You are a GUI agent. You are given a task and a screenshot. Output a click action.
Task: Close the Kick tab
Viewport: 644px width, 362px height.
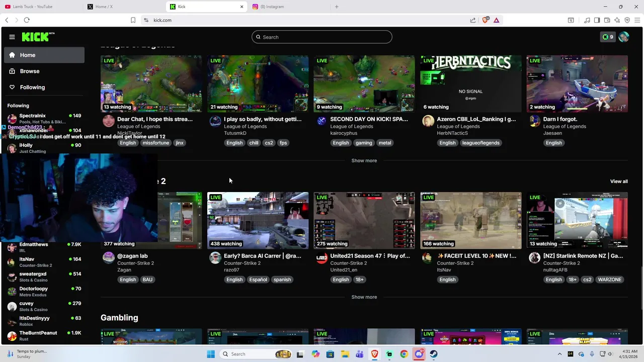coord(242,7)
